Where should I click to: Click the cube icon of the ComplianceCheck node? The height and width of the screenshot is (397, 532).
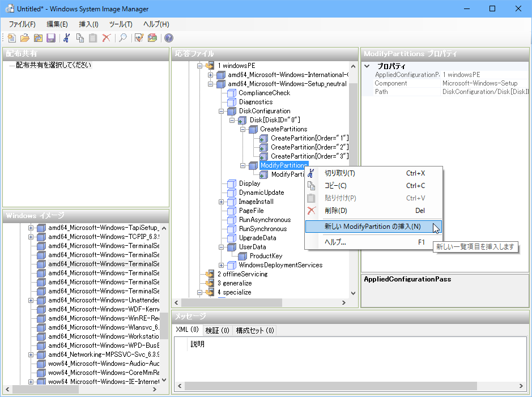click(x=232, y=93)
